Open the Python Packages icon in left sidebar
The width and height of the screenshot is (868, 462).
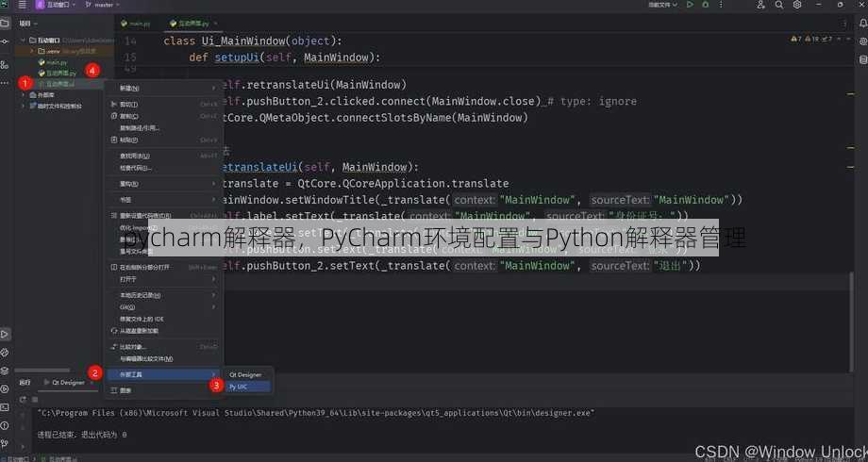(5, 353)
